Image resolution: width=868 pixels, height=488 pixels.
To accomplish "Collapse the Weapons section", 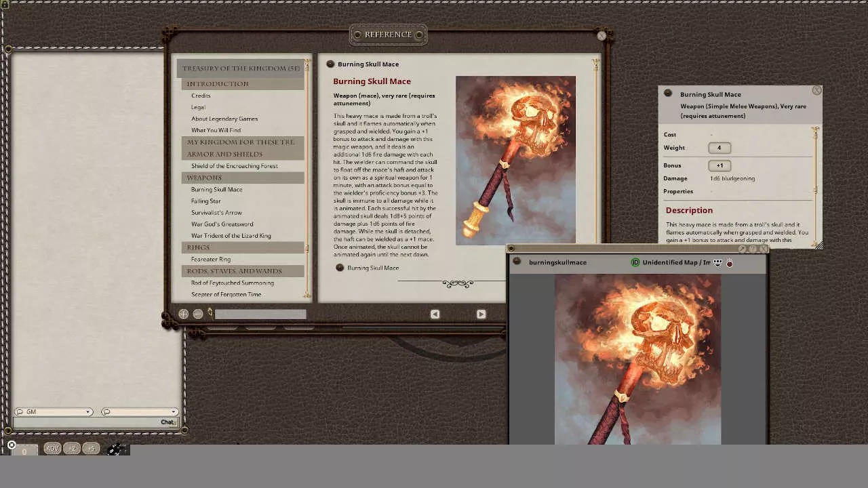I will coord(243,178).
